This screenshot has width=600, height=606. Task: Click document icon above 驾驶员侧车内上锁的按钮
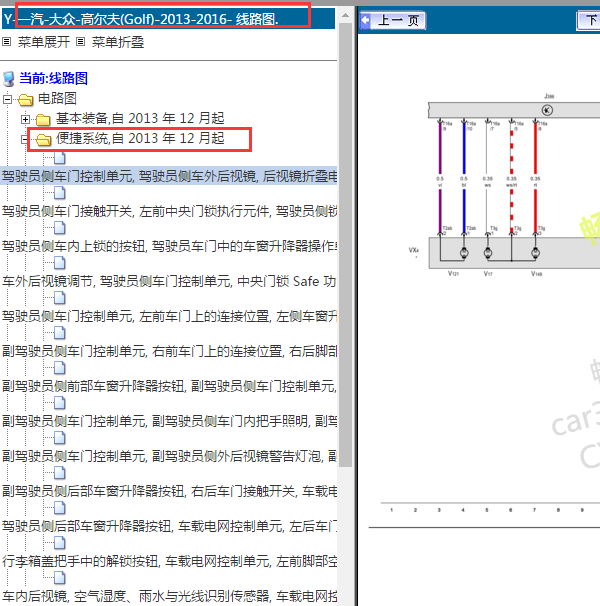(x=60, y=228)
